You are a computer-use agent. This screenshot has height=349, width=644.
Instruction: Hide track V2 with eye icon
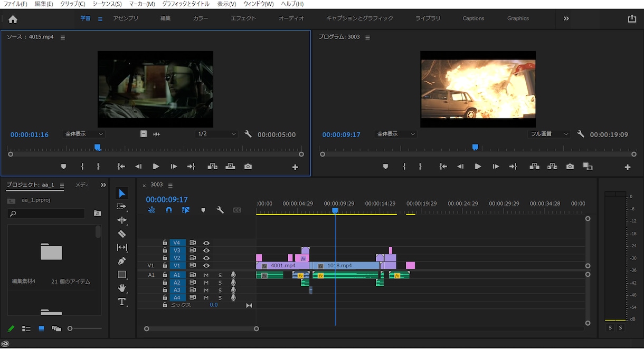[x=206, y=258]
